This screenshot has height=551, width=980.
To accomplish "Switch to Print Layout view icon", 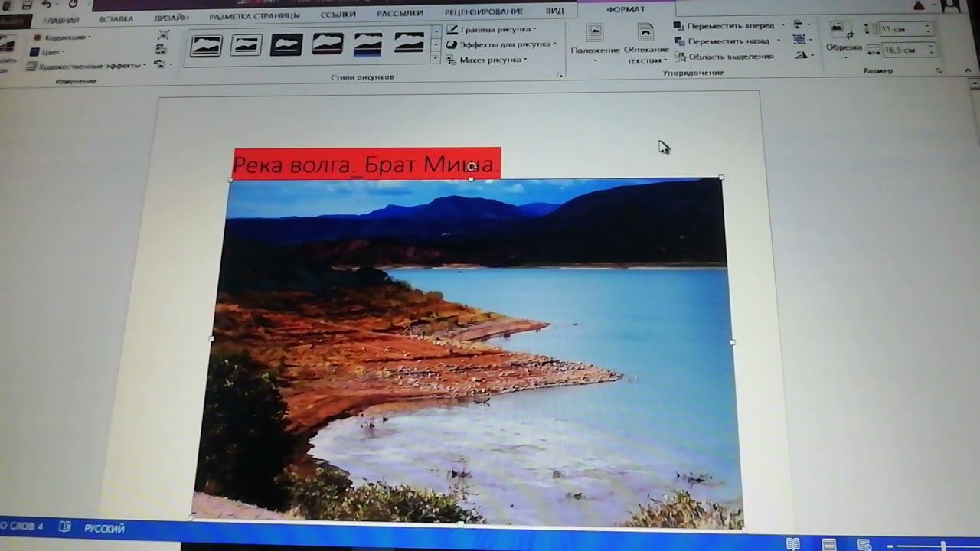I will tap(829, 544).
